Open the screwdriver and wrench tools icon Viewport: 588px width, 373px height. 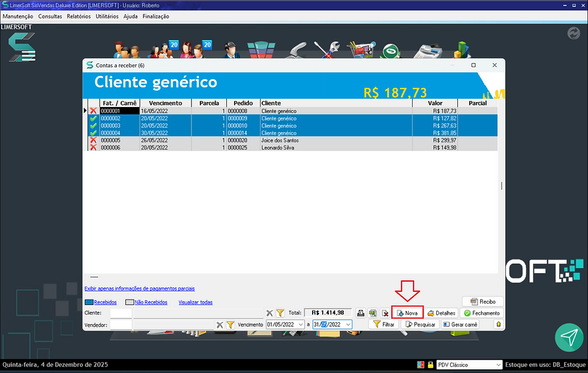coord(326,49)
